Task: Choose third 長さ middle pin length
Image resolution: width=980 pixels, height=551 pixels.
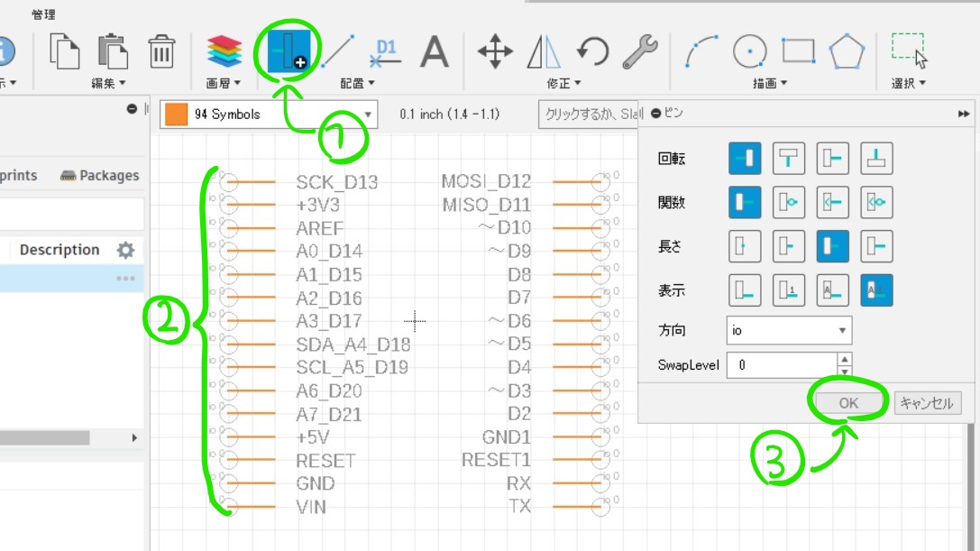Action: (x=832, y=246)
